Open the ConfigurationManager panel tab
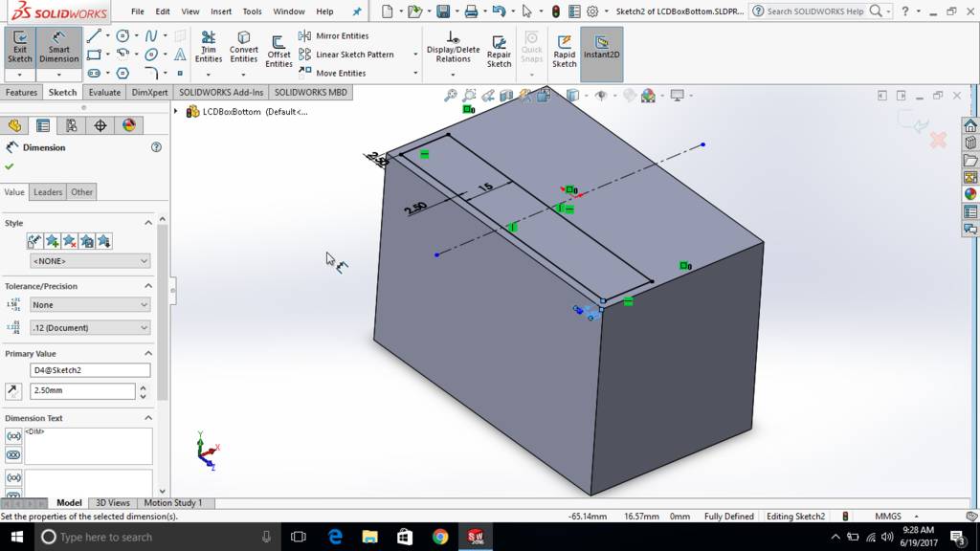980x551 pixels. 72,125
